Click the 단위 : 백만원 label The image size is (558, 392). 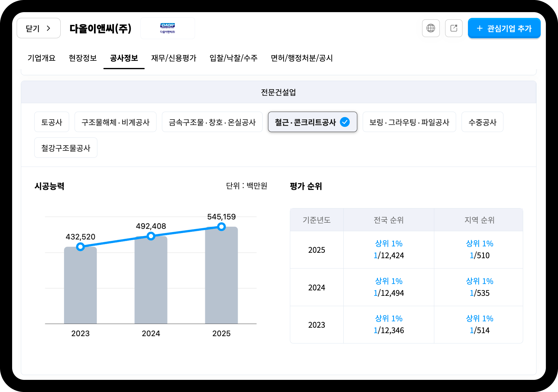pyautogui.click(x=247, y=186)
